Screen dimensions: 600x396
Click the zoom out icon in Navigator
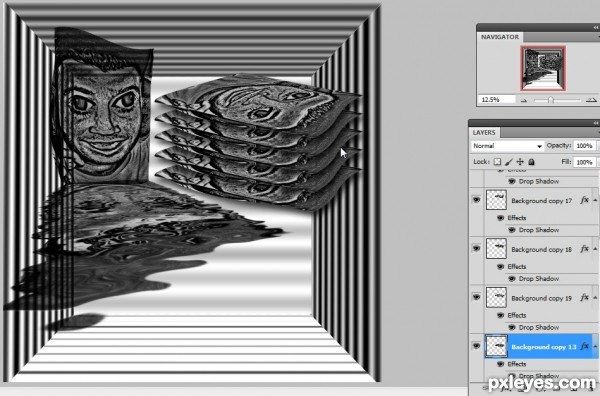(x=524, y=100)
